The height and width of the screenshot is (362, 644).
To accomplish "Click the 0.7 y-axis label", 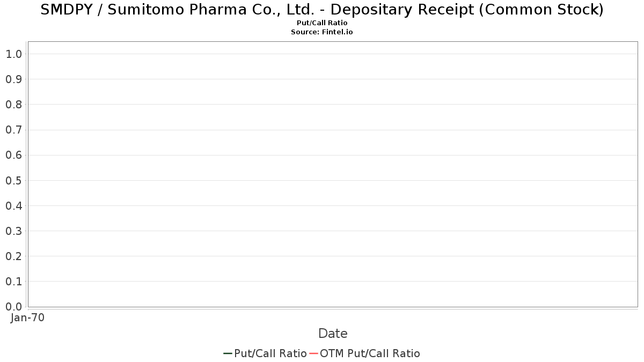I will click(x=13, y=130).
